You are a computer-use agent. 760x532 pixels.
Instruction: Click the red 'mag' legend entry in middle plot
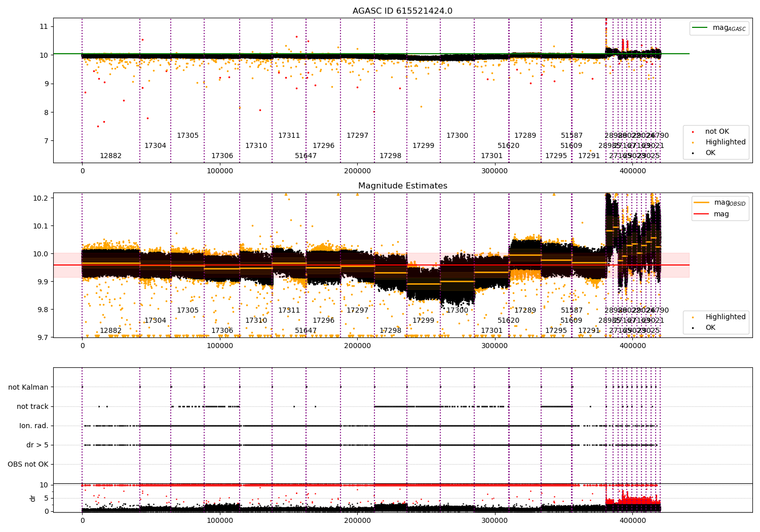[712, 214]
